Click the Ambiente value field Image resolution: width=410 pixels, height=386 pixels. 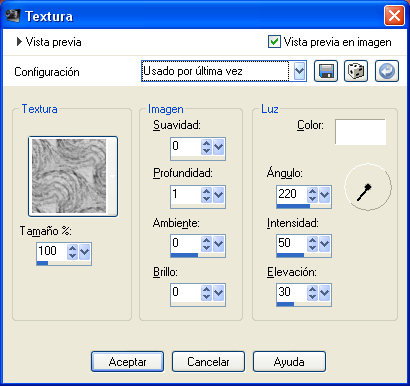[x=185, y=244]
